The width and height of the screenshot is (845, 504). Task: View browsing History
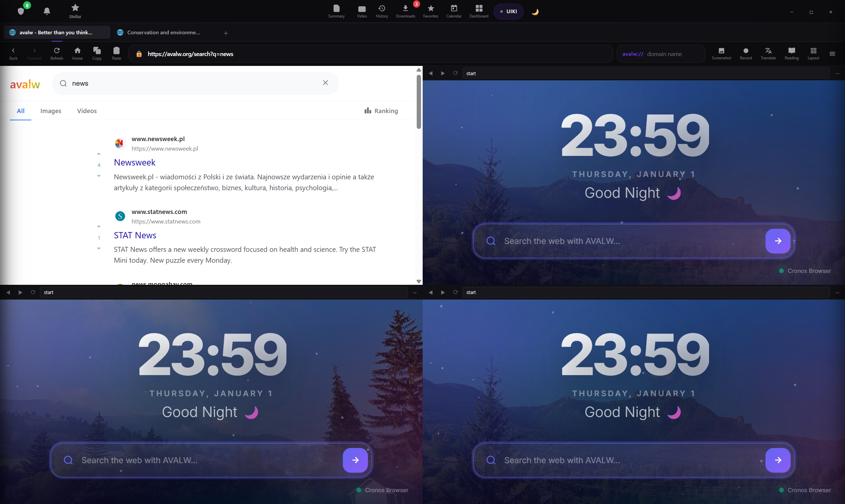tap(381, 11)
